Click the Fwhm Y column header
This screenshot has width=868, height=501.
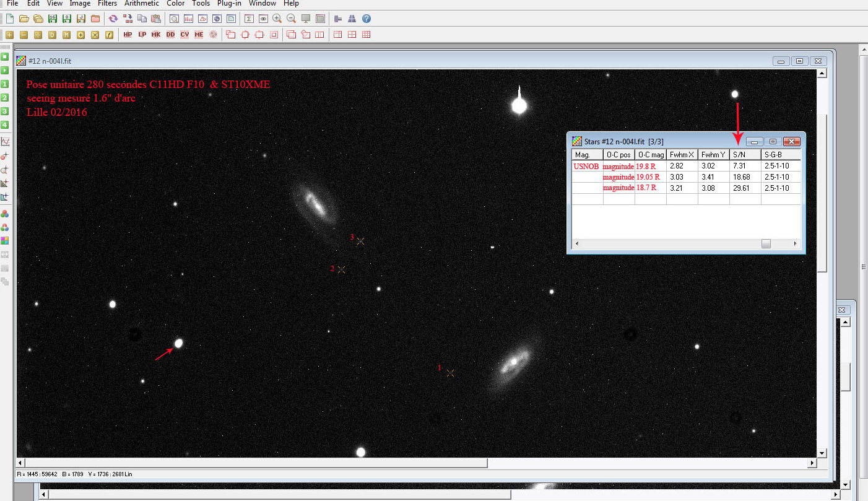click(x=714, y=155)
